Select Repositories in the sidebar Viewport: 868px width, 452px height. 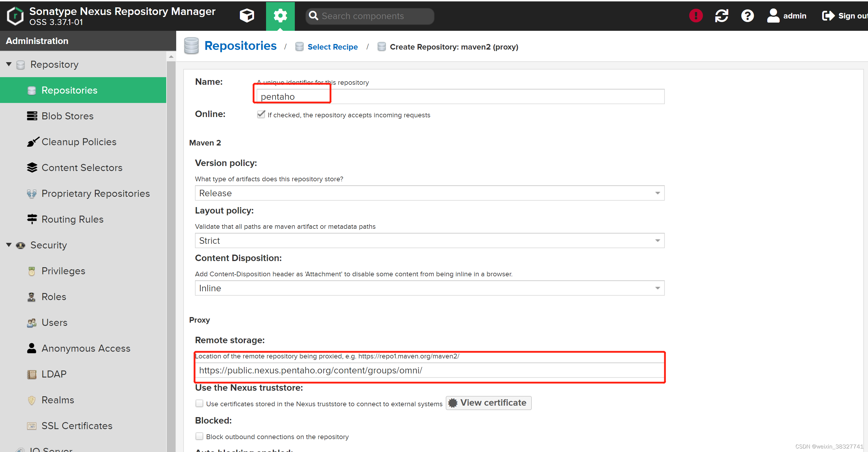83,90
